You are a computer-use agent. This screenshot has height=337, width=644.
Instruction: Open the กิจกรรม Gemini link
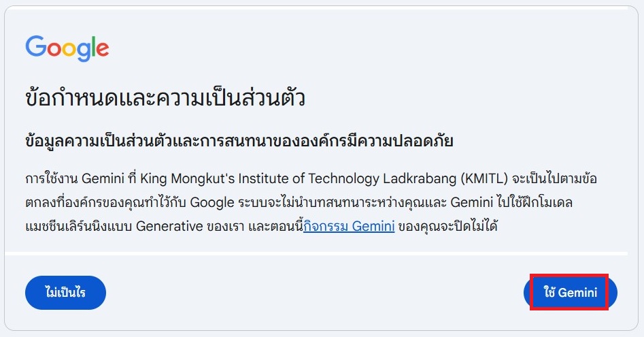pyautogui.click(x=349, y=226)
